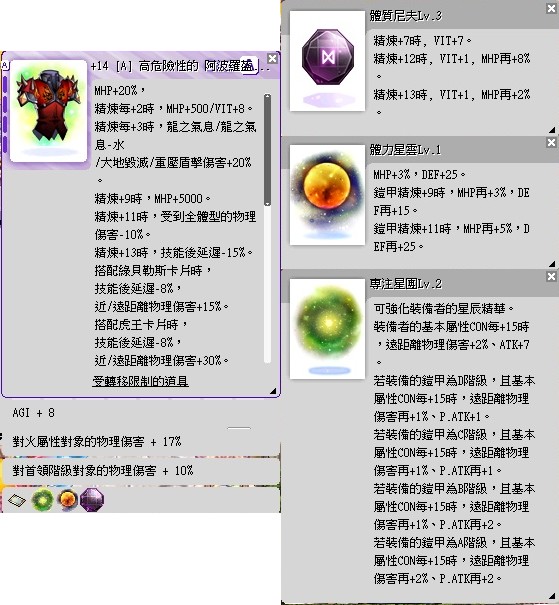Viewport: 559px width, 605px height.
Task: Close the 體力星雲Lv.1 window
Action: 552,143
